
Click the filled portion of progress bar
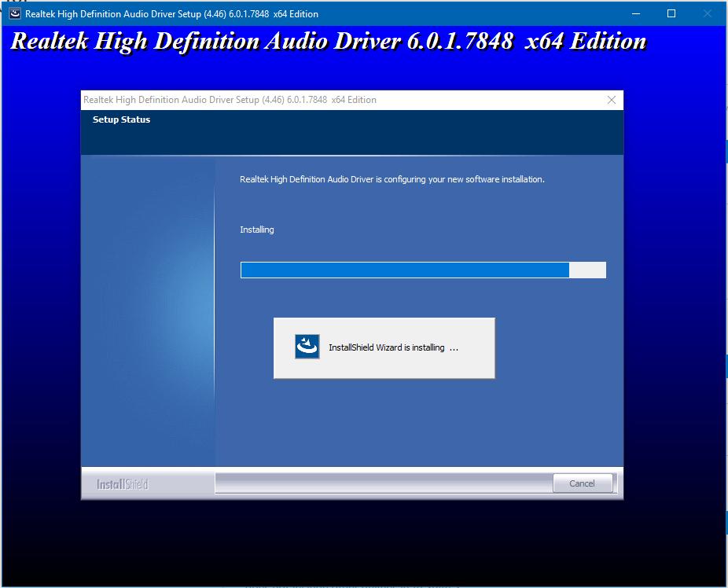404,270
